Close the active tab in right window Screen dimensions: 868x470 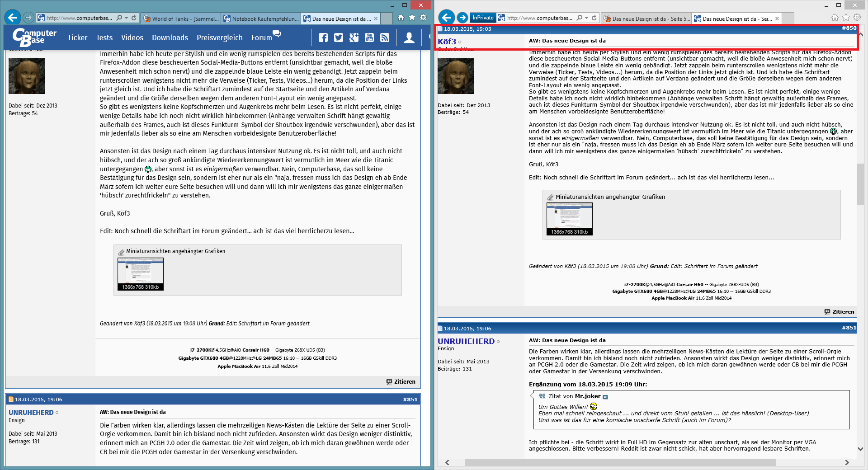point(777,19)
